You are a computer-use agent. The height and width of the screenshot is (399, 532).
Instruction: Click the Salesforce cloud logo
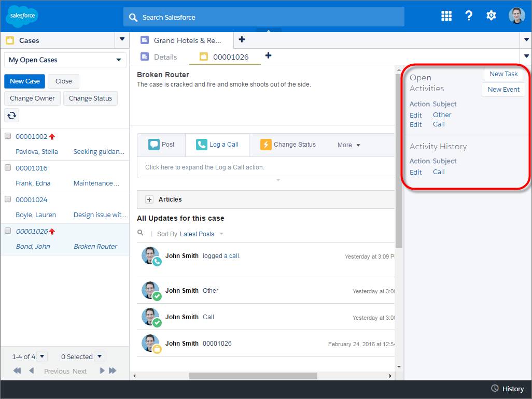22,16
